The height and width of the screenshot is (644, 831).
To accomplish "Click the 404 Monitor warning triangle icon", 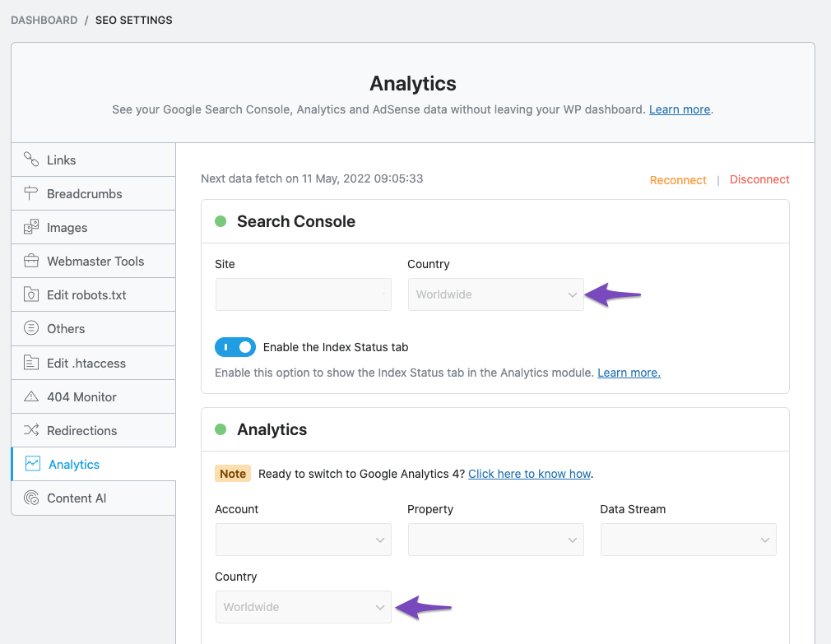I will coord(31,396).
